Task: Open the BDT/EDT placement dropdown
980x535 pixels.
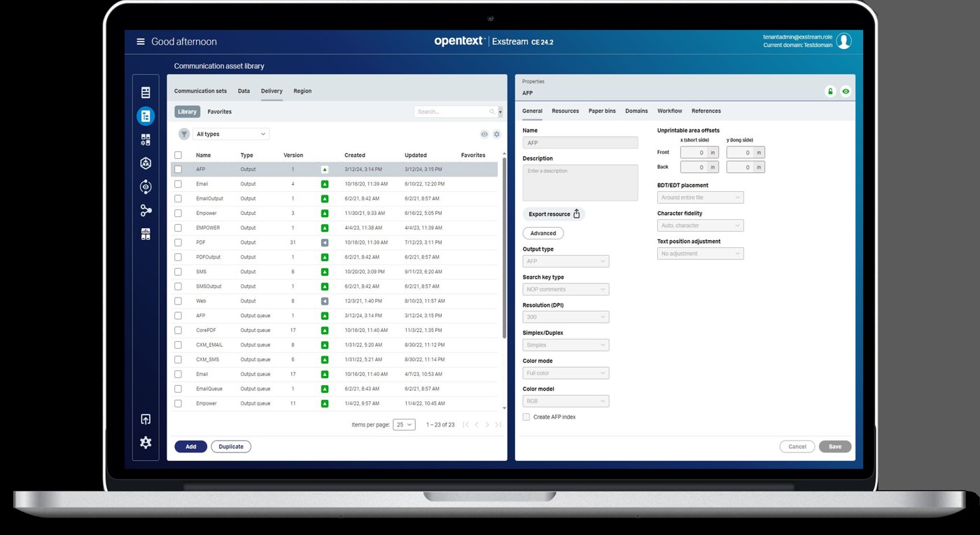Action: (700, 197)
